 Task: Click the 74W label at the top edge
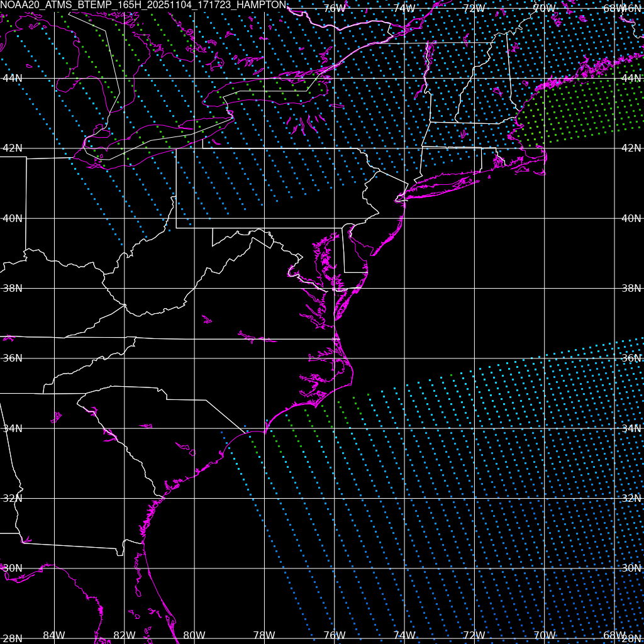404,9
